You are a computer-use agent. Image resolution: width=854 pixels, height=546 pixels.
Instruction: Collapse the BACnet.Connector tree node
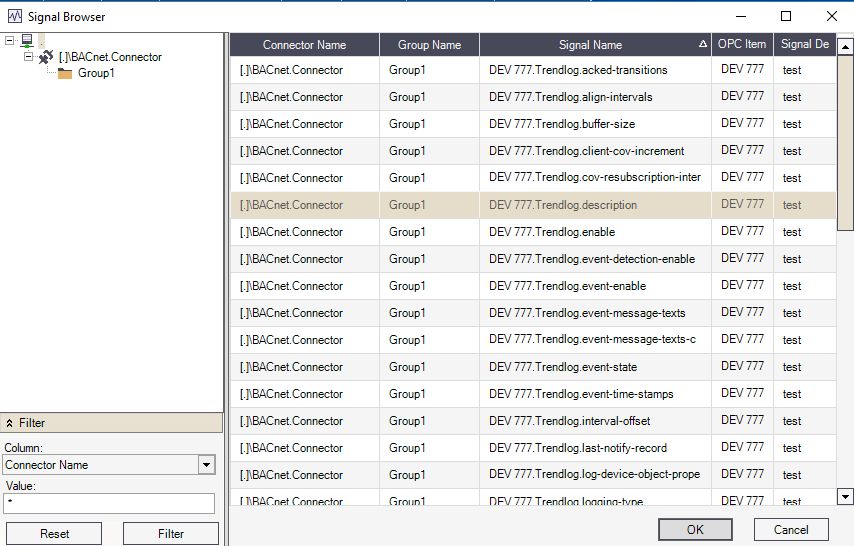coord(29,57)
